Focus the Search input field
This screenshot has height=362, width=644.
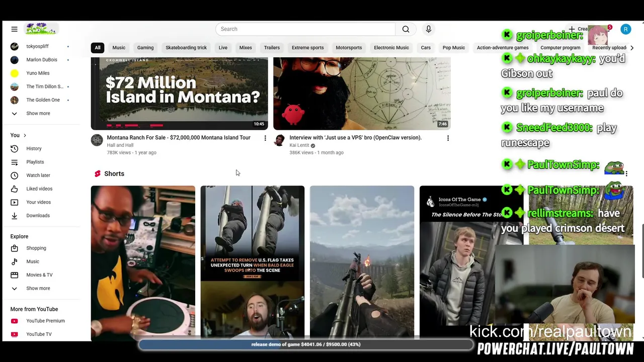[305, 29]
